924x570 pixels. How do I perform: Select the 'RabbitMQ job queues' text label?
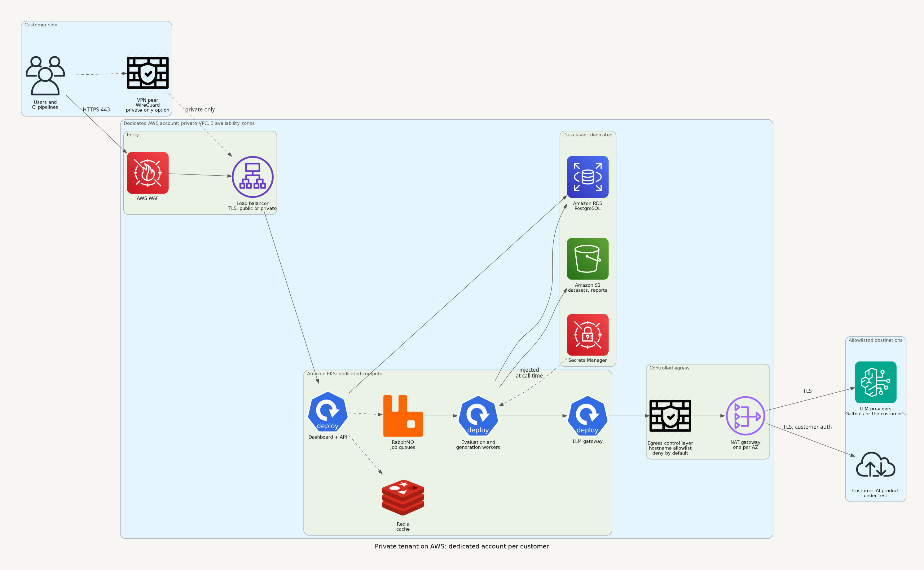pos(403,445)
